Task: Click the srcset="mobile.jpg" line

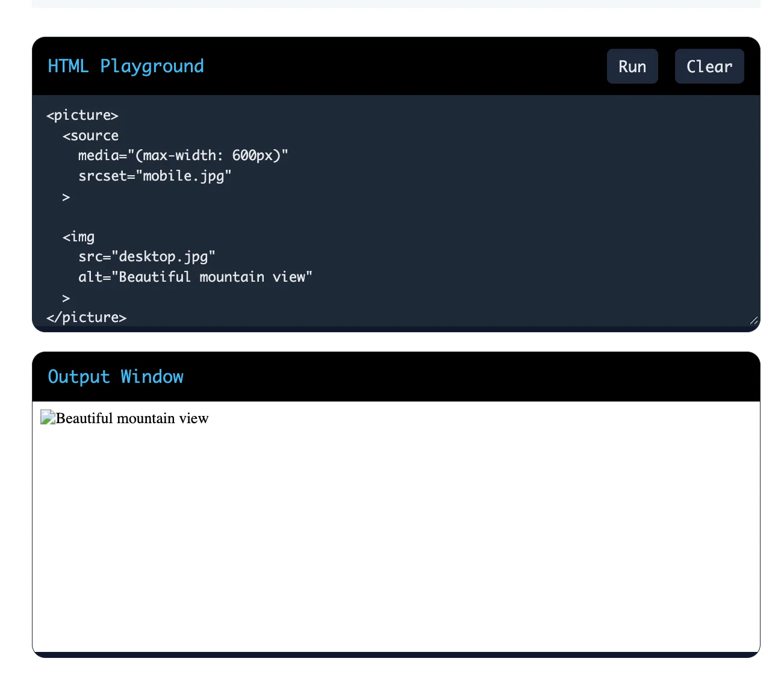Action: tap(155, 176)
